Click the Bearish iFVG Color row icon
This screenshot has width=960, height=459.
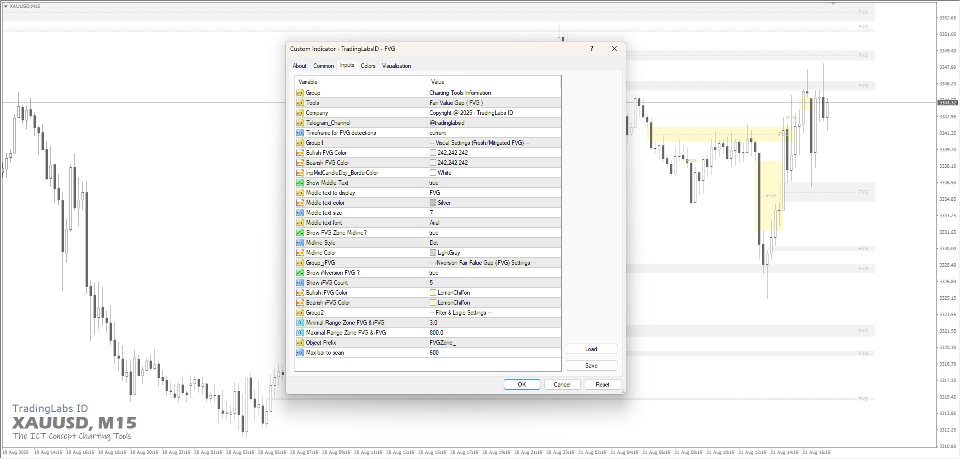(300, 302)
